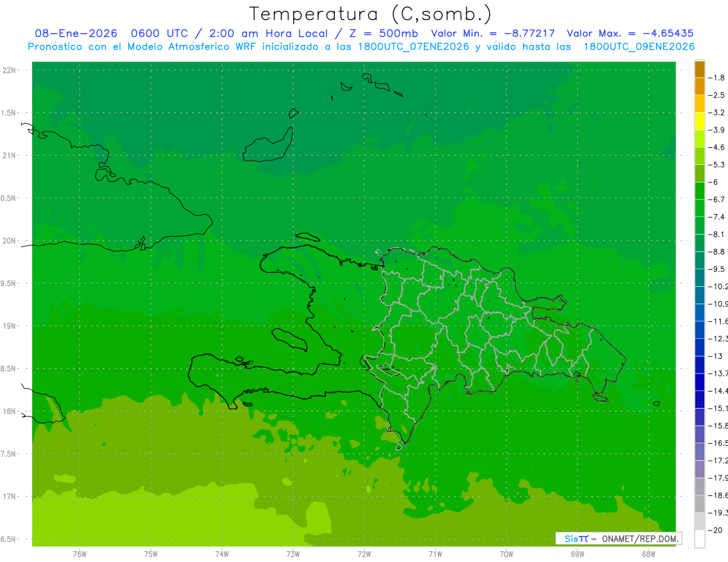The height and width of the screenshot is (562, 728).
Task: Click the "22N" latitude label
Action: (x=9, y=70)
